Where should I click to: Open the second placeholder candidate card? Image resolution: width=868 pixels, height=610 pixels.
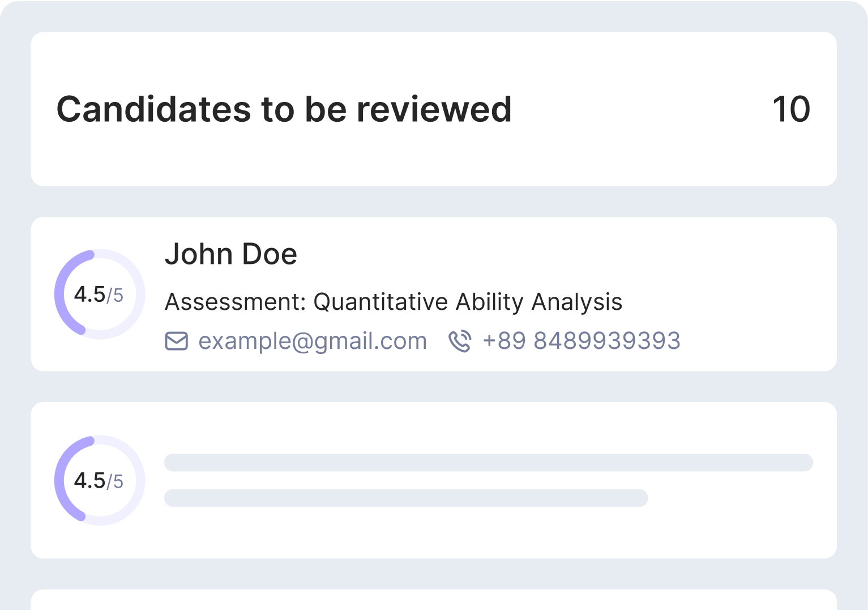[x=434, y=480]
